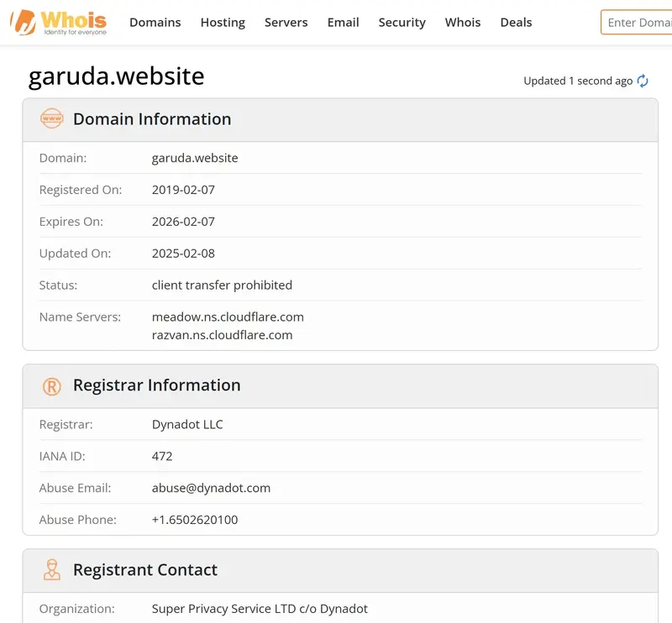Click the abuse email abuse@dynadot.com
672x623 pixels.
(212, 488)
